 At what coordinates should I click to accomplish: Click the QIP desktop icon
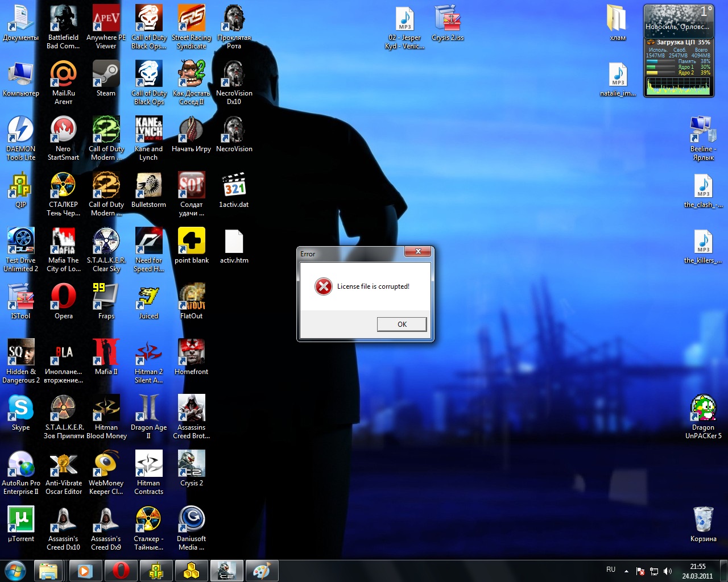[20, 190]
